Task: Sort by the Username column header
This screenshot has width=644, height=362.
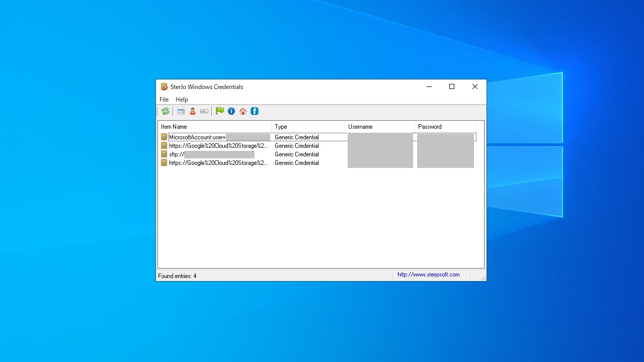Action: click(380, 127)
